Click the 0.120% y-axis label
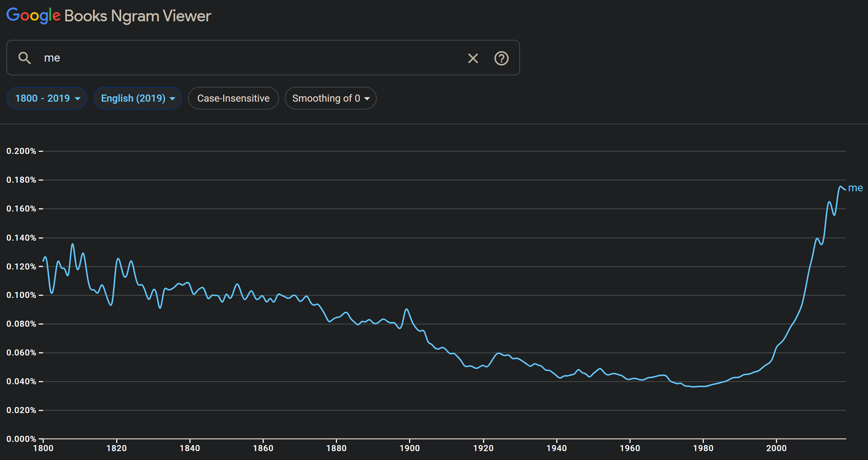This screenshot has height=460, width=868. (21, 267)
